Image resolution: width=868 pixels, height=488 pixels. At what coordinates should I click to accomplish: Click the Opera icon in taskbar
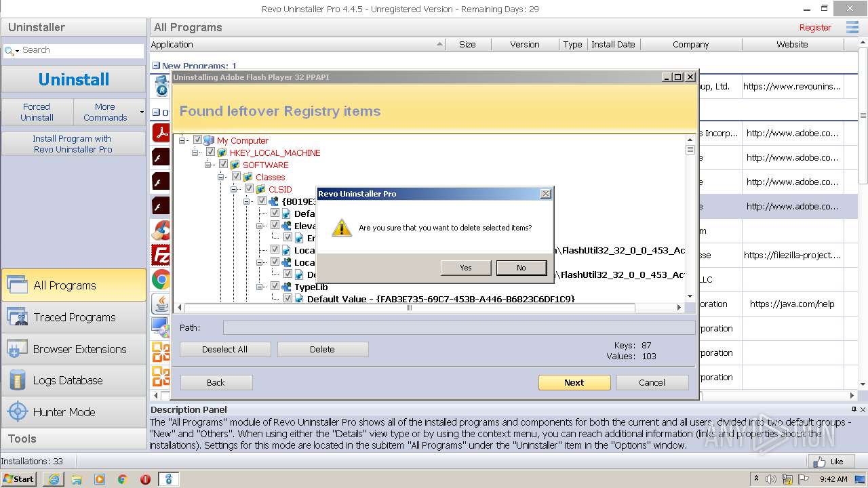145,479
